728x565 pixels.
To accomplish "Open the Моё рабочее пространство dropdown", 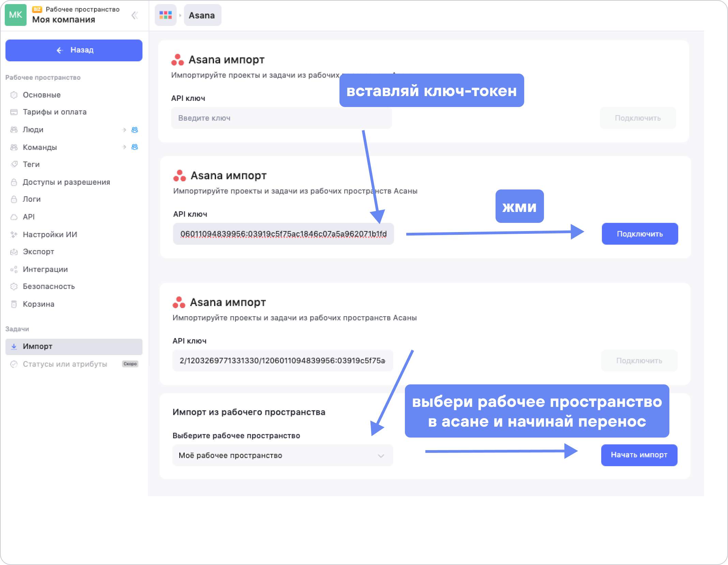I will (x=283, y=455).
